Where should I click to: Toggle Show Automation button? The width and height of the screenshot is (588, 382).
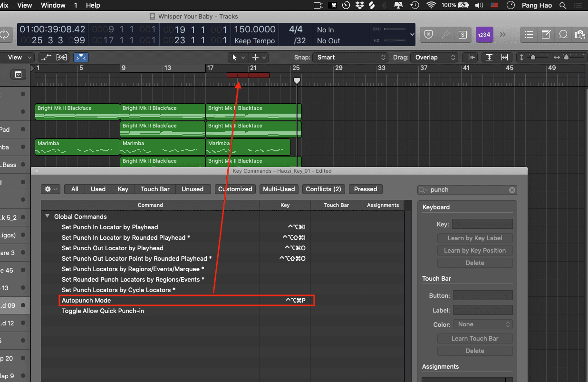click(46, 57)
